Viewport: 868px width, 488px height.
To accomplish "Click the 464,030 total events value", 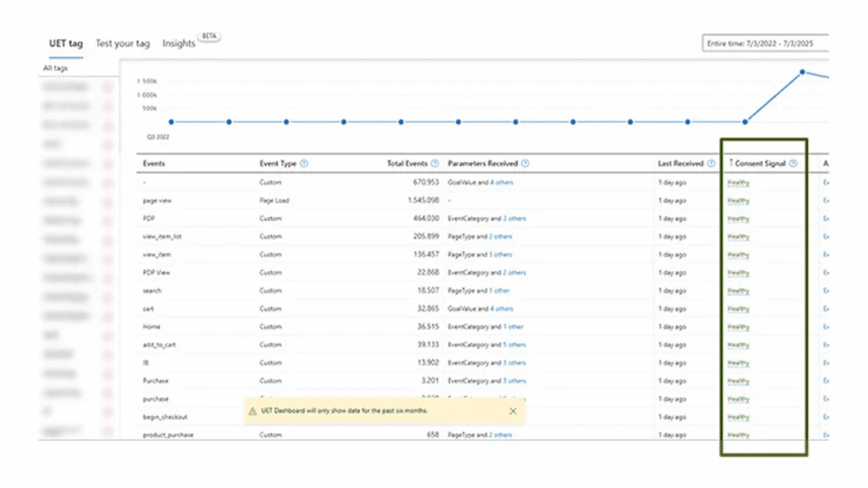I will [426, 219].
